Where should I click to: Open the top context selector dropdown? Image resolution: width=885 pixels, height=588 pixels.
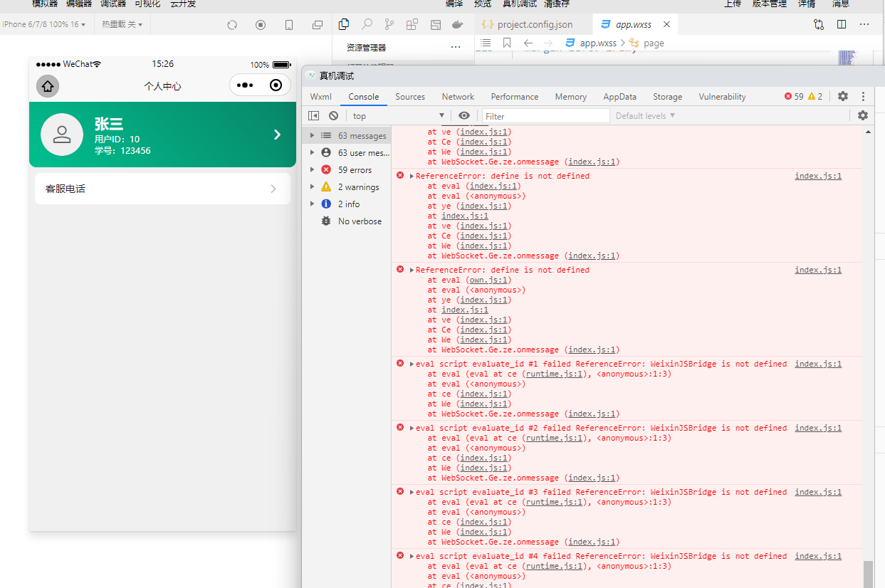398,116
